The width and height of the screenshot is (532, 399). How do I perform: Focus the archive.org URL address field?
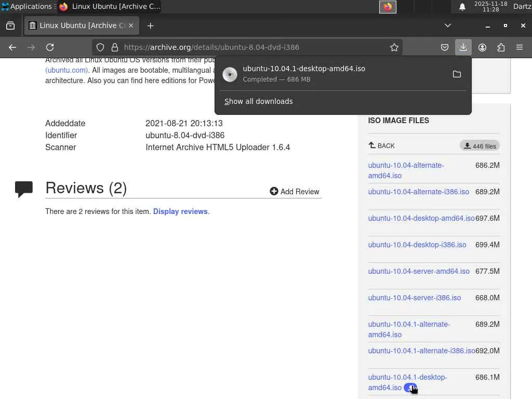coord(247,47)
